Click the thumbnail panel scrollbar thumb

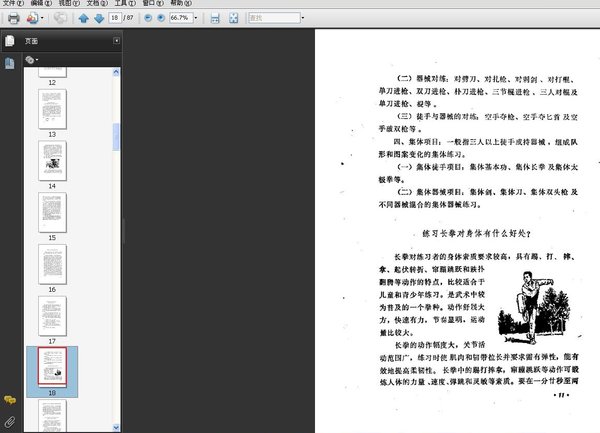pos(116,137)
